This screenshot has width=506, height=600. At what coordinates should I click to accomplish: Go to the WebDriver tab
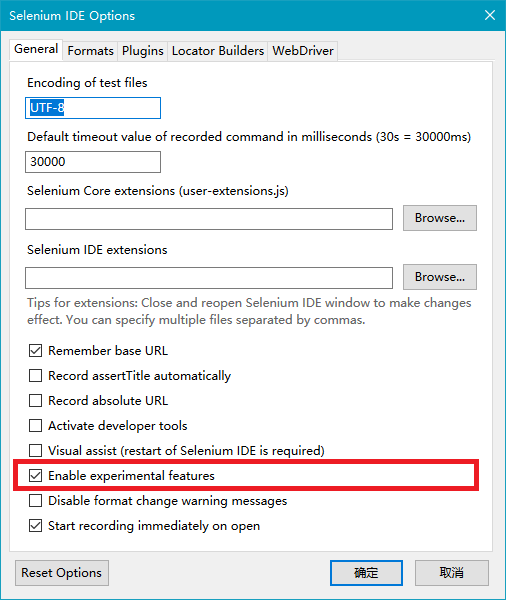pos(303,51)
